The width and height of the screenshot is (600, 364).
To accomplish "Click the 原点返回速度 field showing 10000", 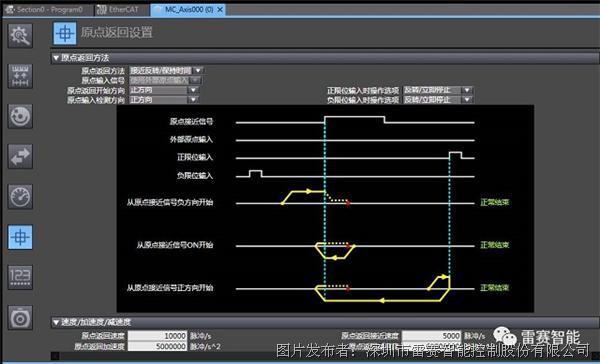I will tap(158, 336).
